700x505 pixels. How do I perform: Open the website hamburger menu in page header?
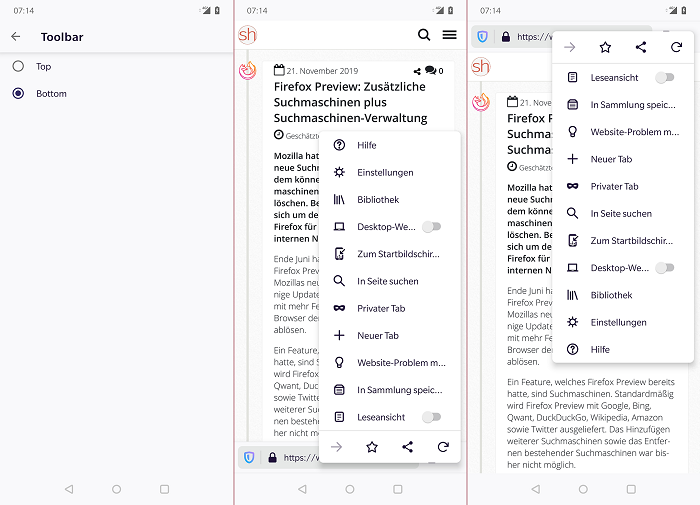tap(449, 35)
